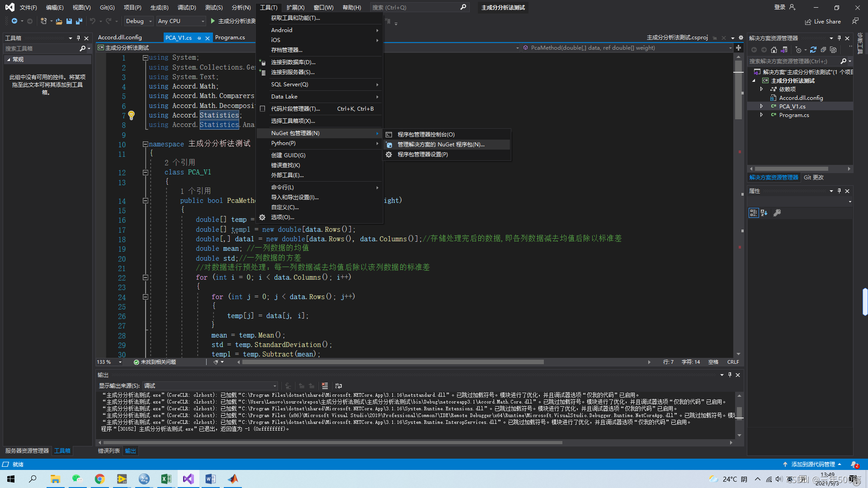The height and width of the screenshot is (488, 868).
Task: Click the alphabetical sort icon in Properties panel
Action: tap(764, 213)
